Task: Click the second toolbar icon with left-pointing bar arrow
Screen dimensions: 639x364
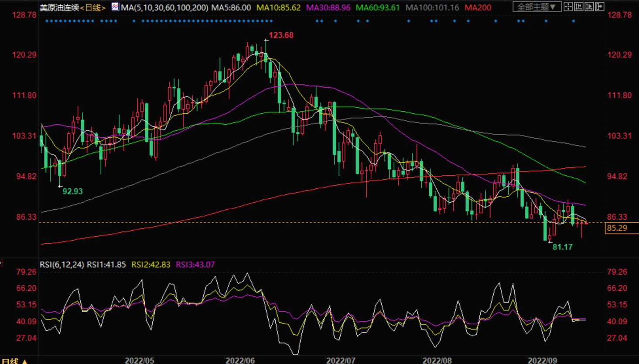Action: click(579, 7)
